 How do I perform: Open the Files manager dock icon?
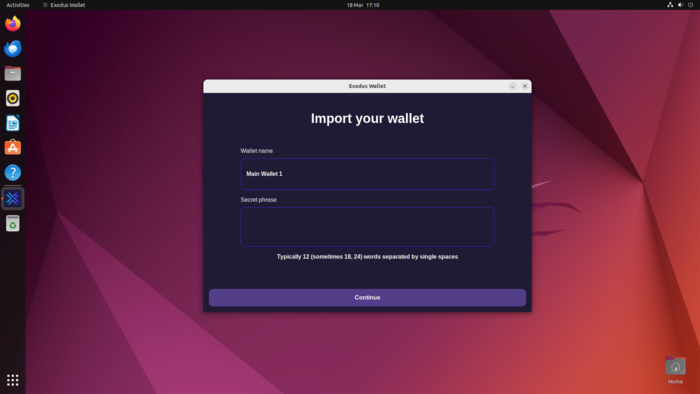[x=12, y=73]
